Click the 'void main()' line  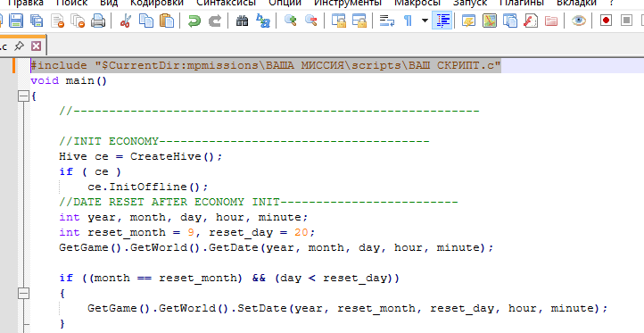pyautogui.click(x=69, y=80)
